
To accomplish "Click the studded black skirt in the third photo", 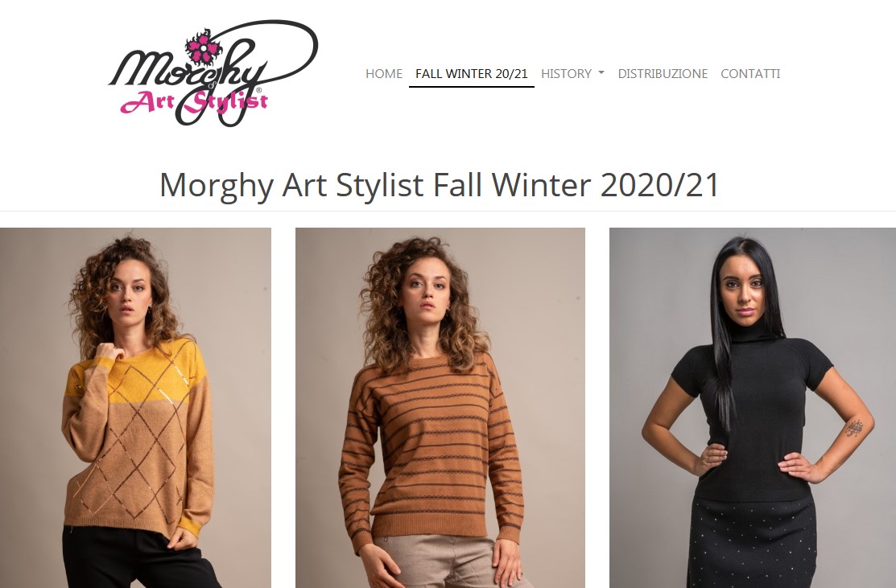I will (753, 542).
